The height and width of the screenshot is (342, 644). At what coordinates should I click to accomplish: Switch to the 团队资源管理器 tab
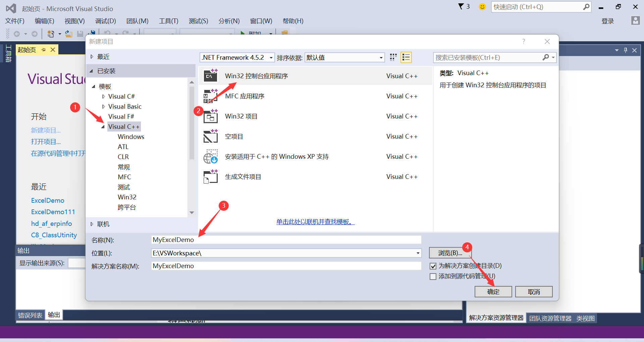click(x=550, y=318)
